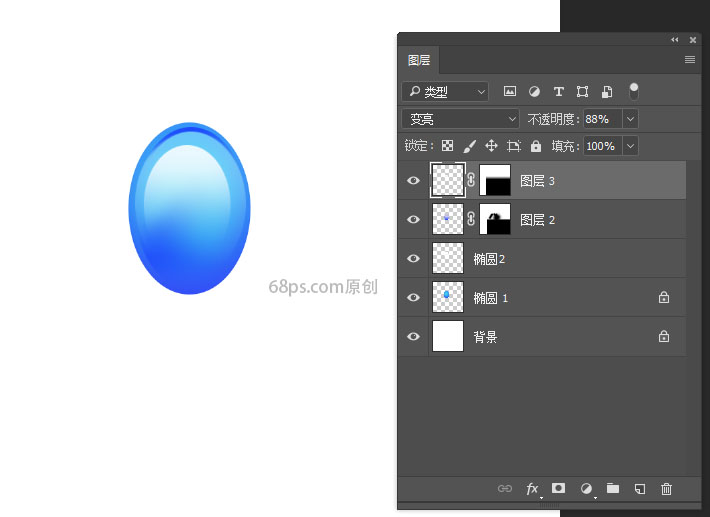Open the 类型 filter type dropdown
The width and height of the screenshot is (710, 517).
tap(445, 92)
